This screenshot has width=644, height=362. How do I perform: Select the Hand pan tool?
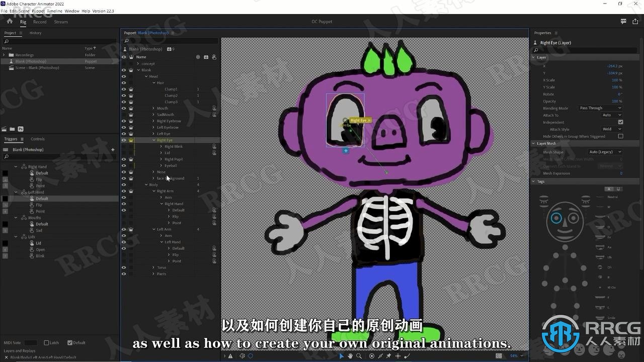tap(350, 356)
